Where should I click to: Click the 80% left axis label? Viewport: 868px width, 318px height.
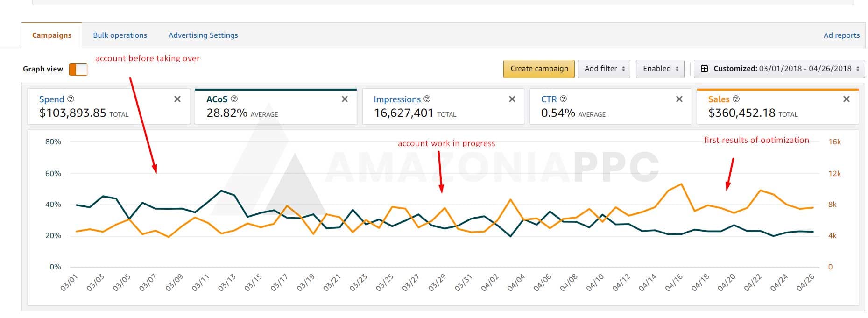click(53, 141)
